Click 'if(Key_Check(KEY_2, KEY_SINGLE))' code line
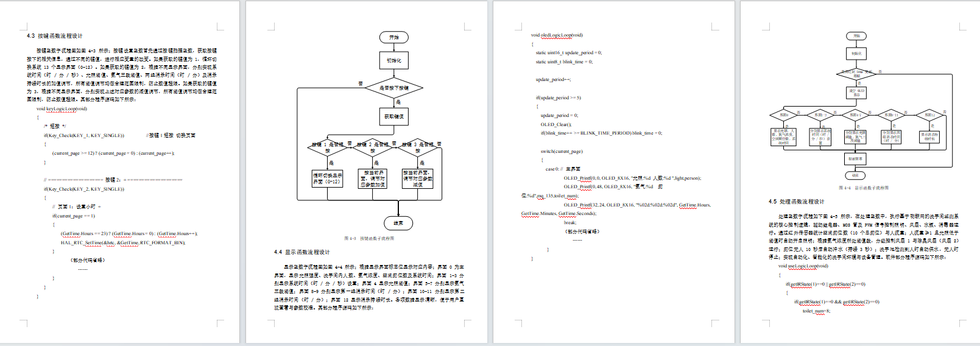This screenshot has height=346, width=980. (x=84, y=189)
